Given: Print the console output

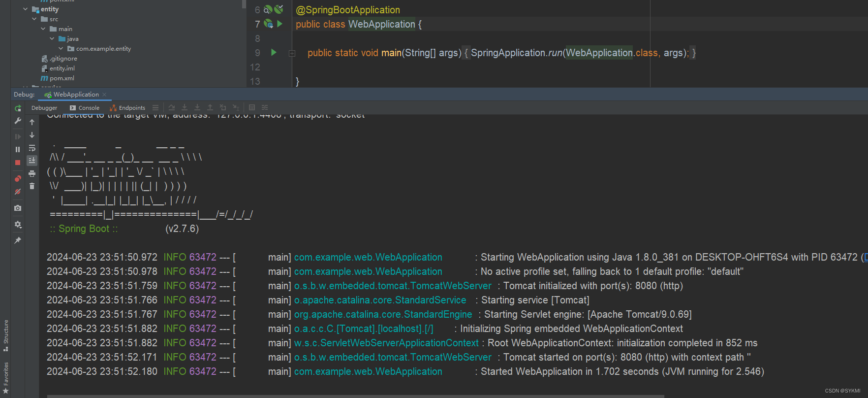Looking at the screenshot, I should point(32,173).
